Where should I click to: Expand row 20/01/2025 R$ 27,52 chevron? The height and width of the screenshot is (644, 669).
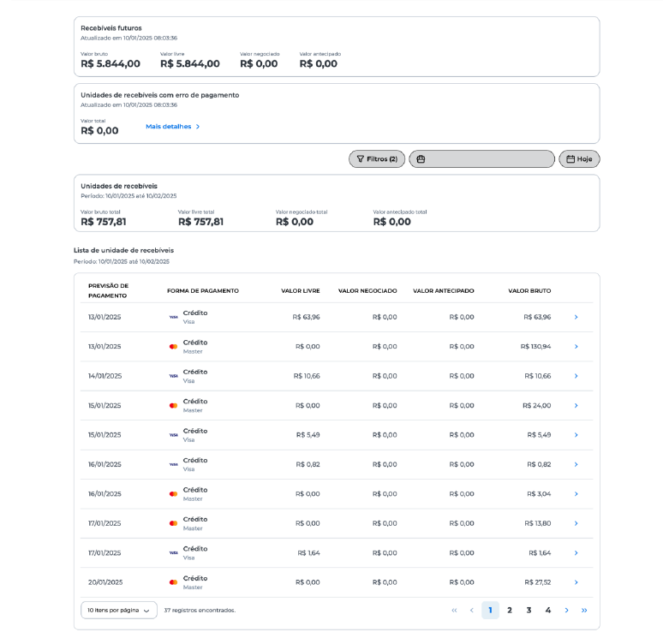click(576, 582)
